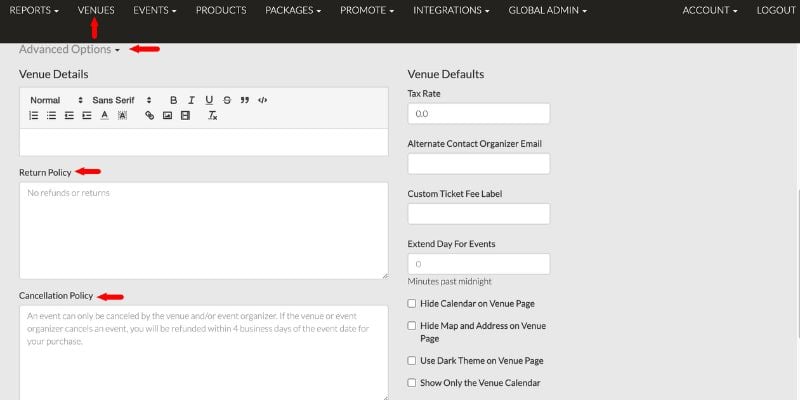Go to the Products page
The image size is (800, 400).
click(x=221, y=10)
